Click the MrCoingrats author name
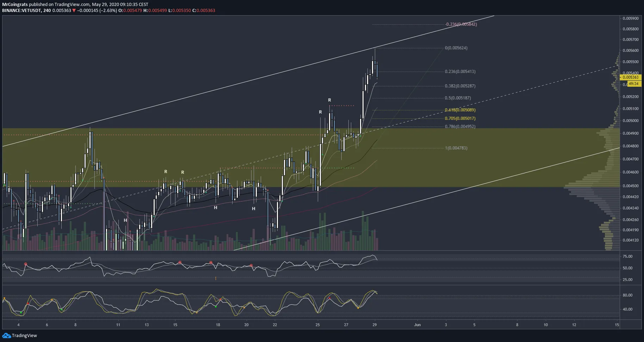644x342 pixels. pyautogui.click(x=15, y=5)
